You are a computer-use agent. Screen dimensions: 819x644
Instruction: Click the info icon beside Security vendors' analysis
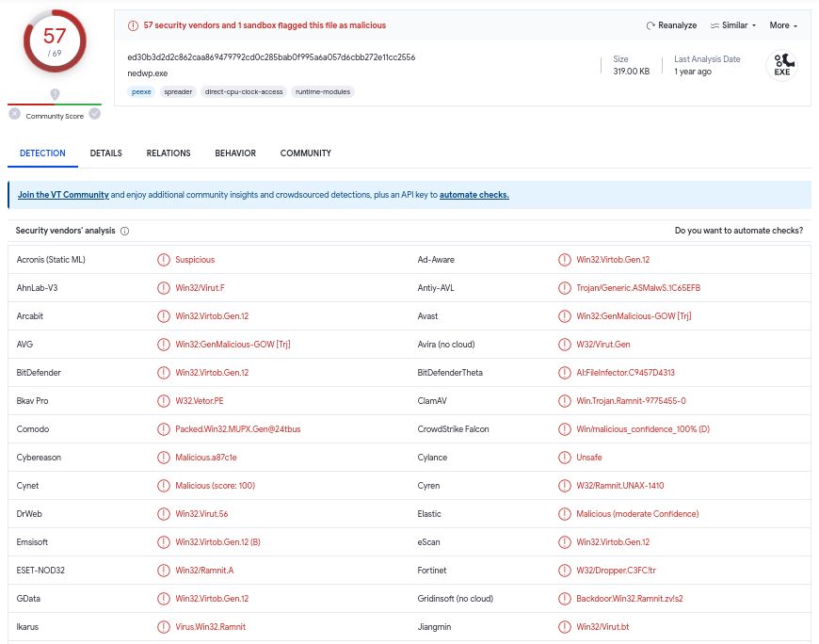click(x=125, y=231)
